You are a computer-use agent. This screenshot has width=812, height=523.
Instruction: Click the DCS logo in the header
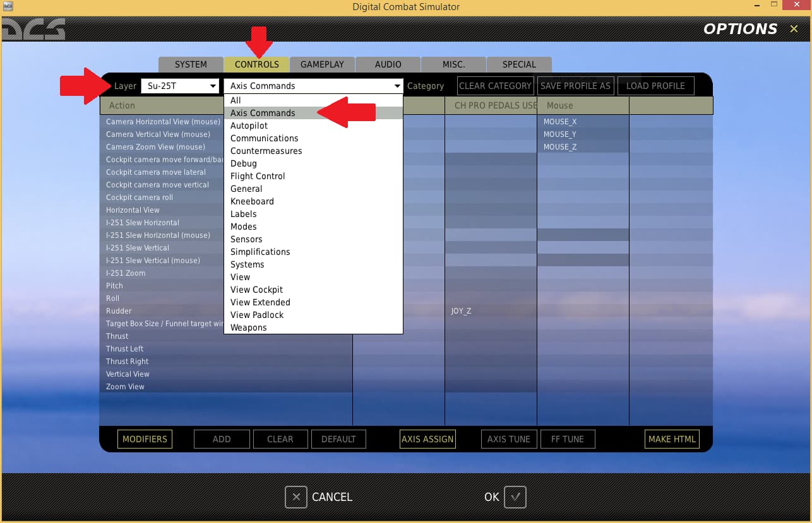pos(33,29)
